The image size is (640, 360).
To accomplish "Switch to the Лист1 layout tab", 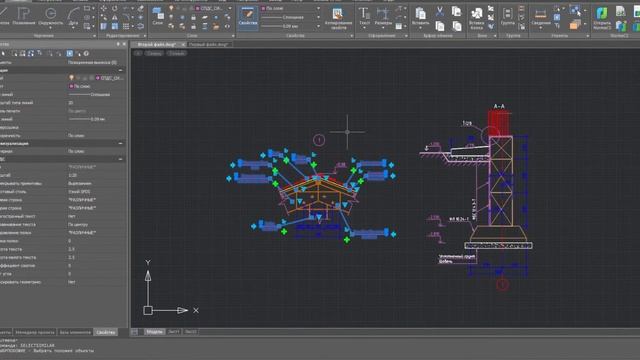I will tap(173, 332).
